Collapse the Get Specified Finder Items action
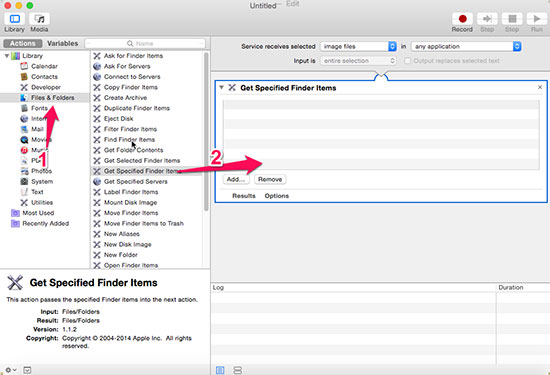This screenshot has width=550, height=375. tap(221, 87)
